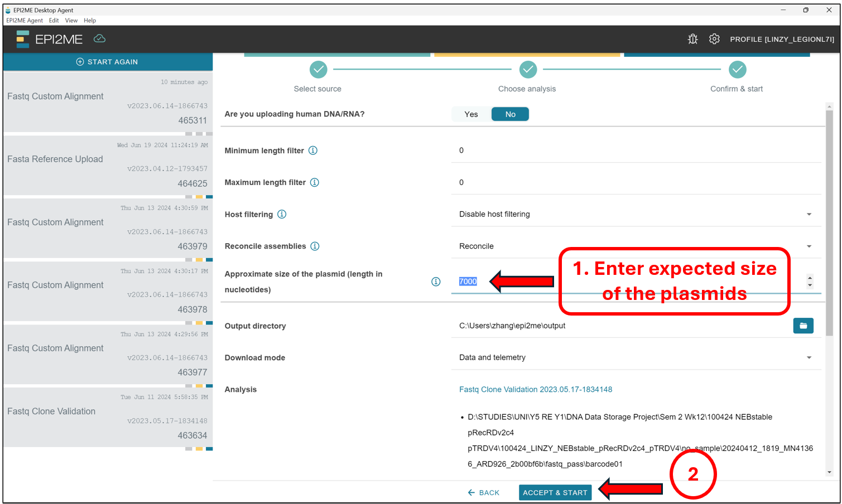Open the Download mode dropdown
842x504 pixels.
tap(636, 357)
